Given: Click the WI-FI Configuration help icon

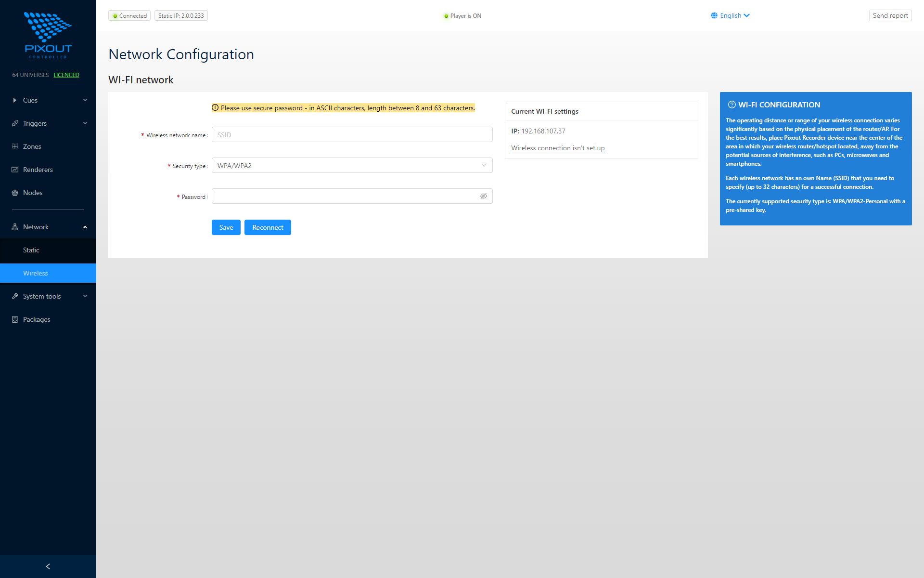Looking at the screenshot, I should (x=731, y=105).
